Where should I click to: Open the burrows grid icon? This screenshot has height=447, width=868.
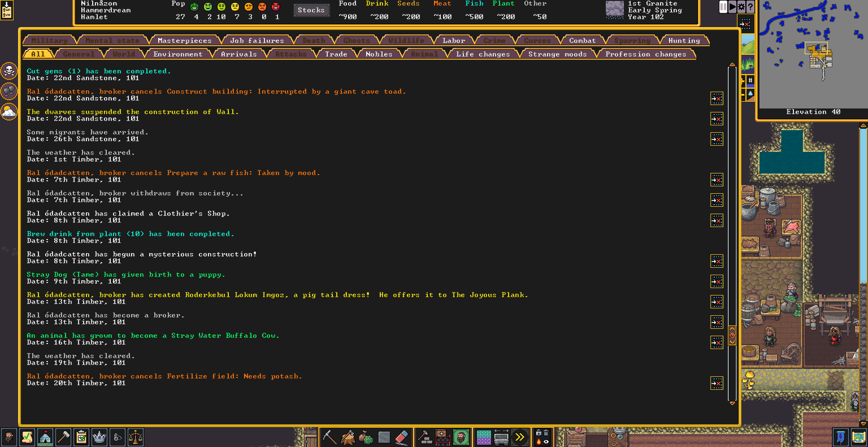[x=483, y=437]
